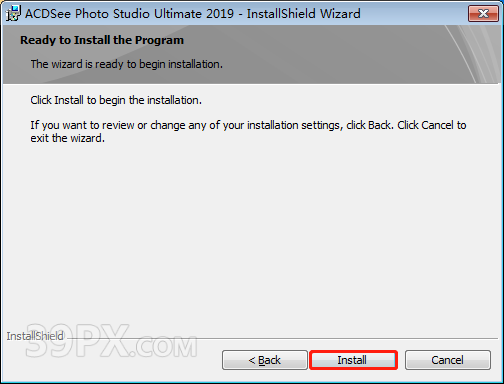The image size is (504, 384).
Task: Click the Install button to begin installation
Action: coord(353,360)
